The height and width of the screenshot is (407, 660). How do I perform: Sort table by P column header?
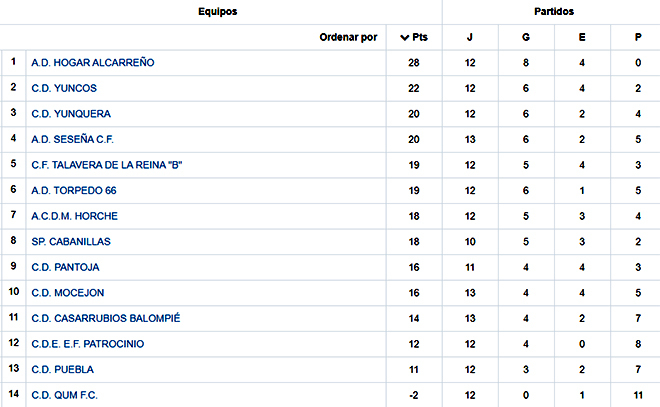638,37
